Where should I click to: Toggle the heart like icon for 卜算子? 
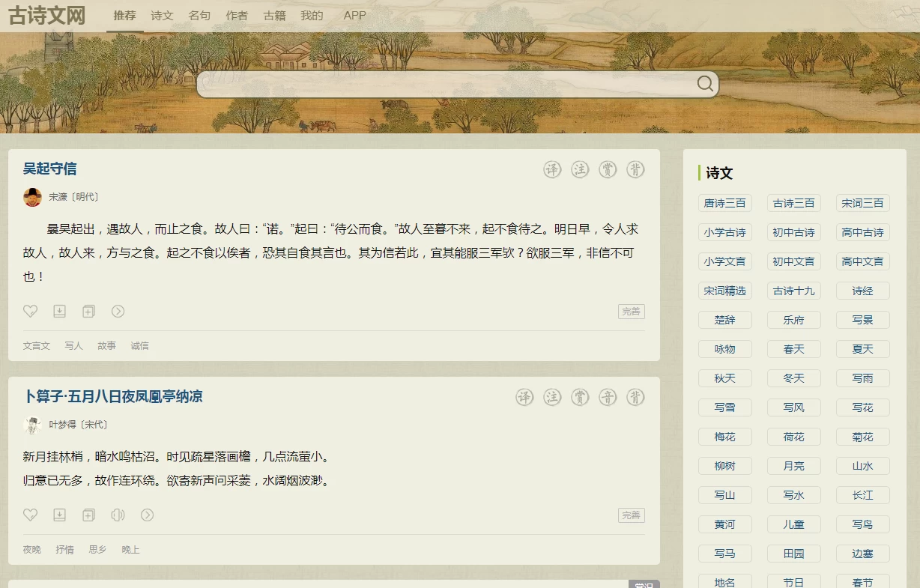tap(31, 515)
